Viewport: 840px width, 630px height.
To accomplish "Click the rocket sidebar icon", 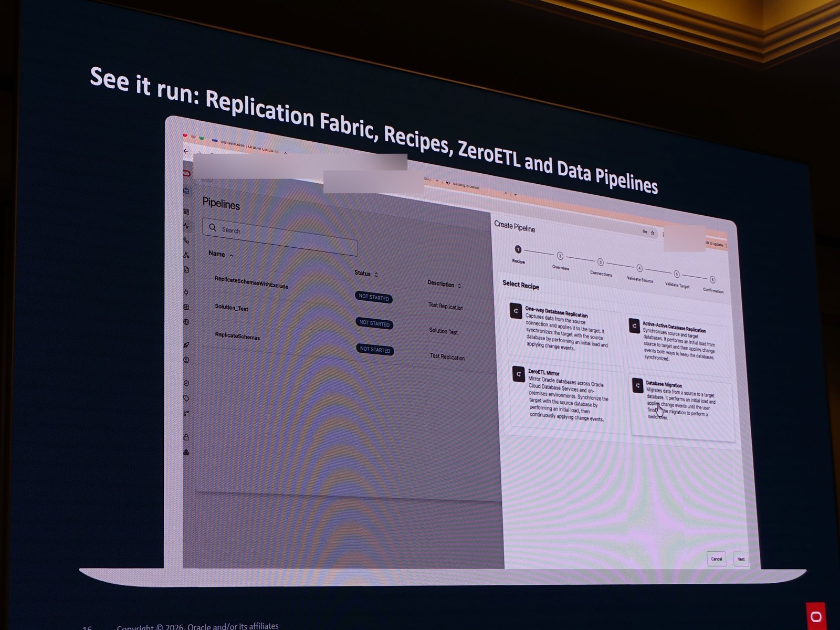I will (186, 345).
